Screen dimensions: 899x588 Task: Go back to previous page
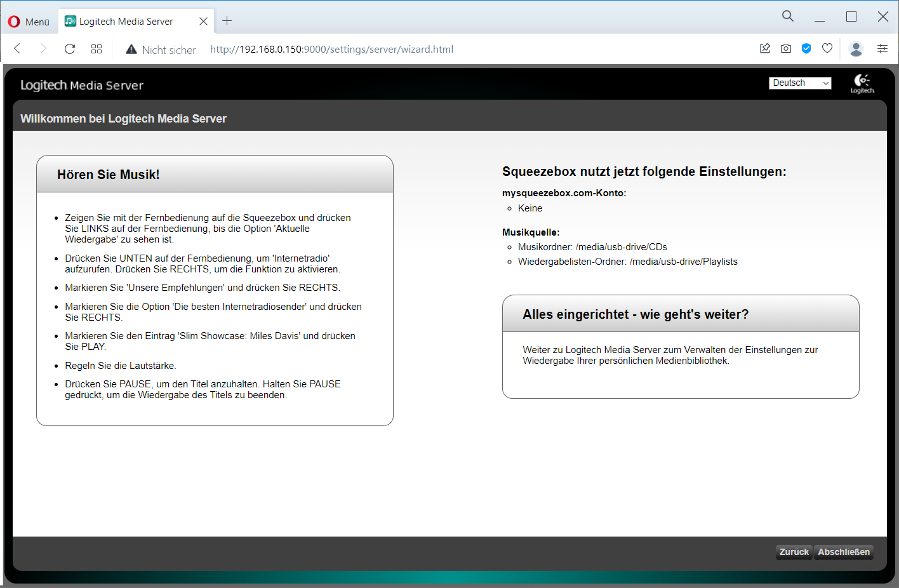click(x=17, y=49)
